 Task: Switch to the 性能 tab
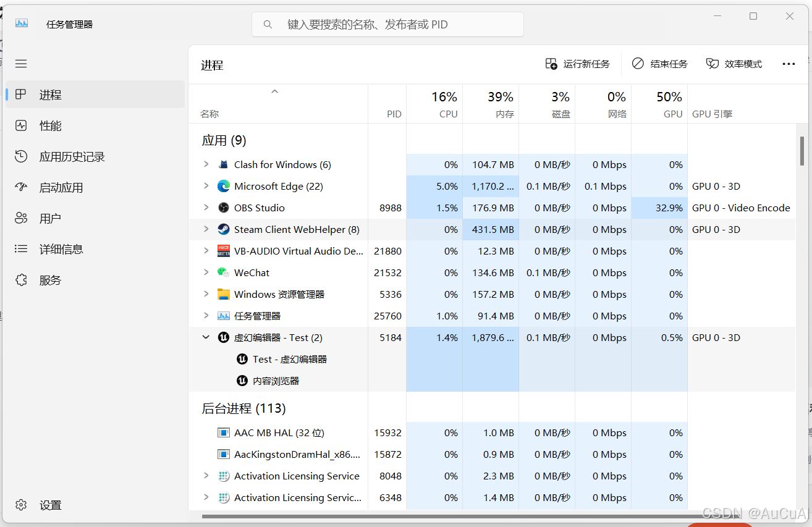coord(95,125)
